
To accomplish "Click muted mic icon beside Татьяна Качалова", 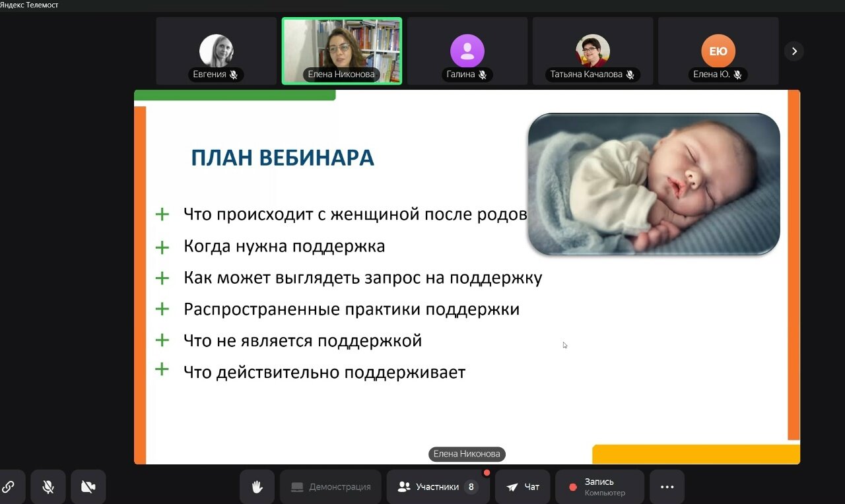I will pos(630,75).
